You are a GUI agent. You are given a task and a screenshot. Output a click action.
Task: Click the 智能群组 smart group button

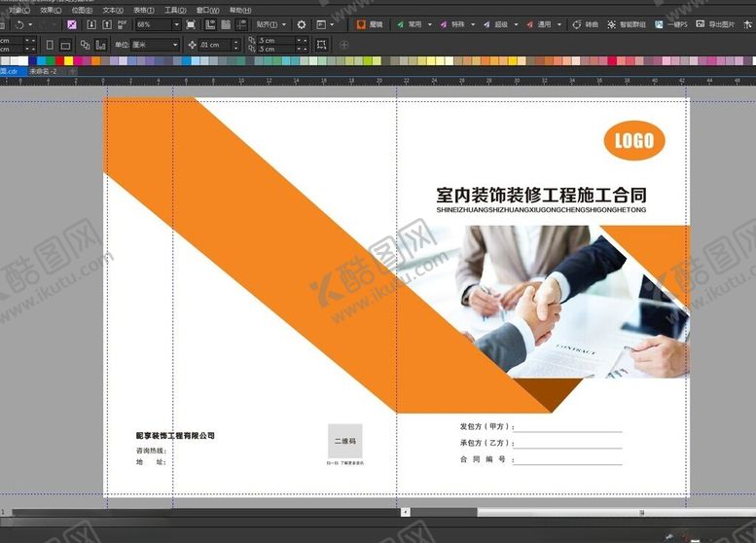(627, 24)
